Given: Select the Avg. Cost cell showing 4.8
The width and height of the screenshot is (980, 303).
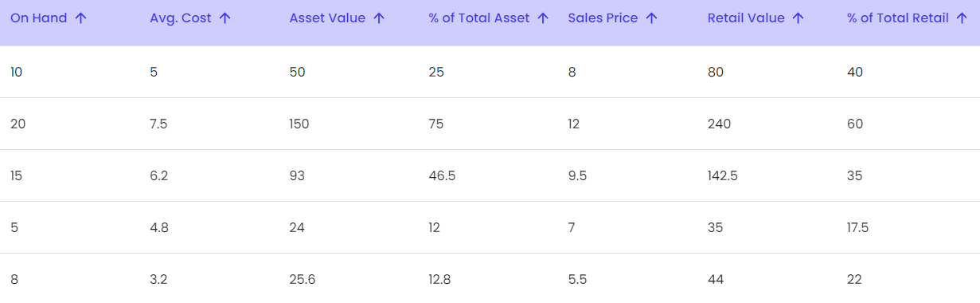Looking at the screenshot, I should tap(158, 227).
